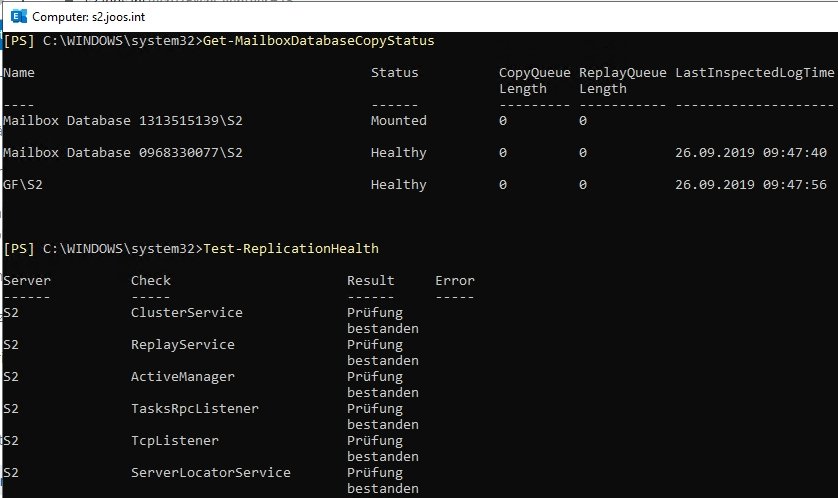
Task: Click the Exchange Management Shell title bar icon
Action: 18,16
